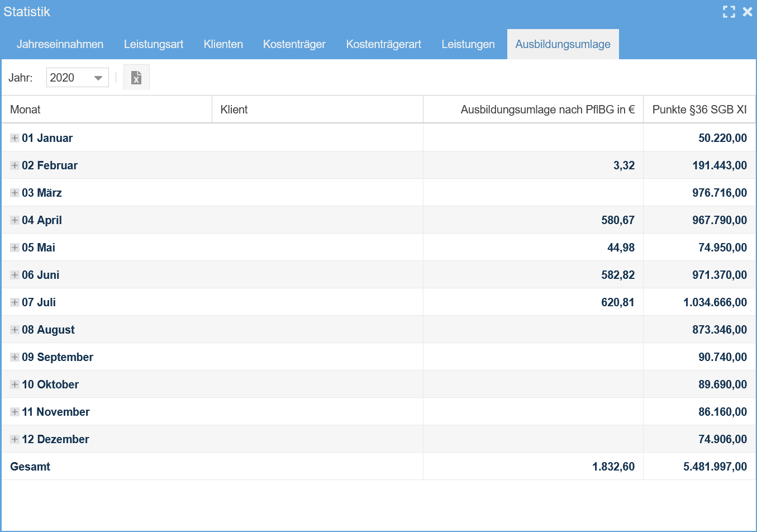The image size is (757, 532).
Task: Expand the 01 Januar row
Action: 13,137
